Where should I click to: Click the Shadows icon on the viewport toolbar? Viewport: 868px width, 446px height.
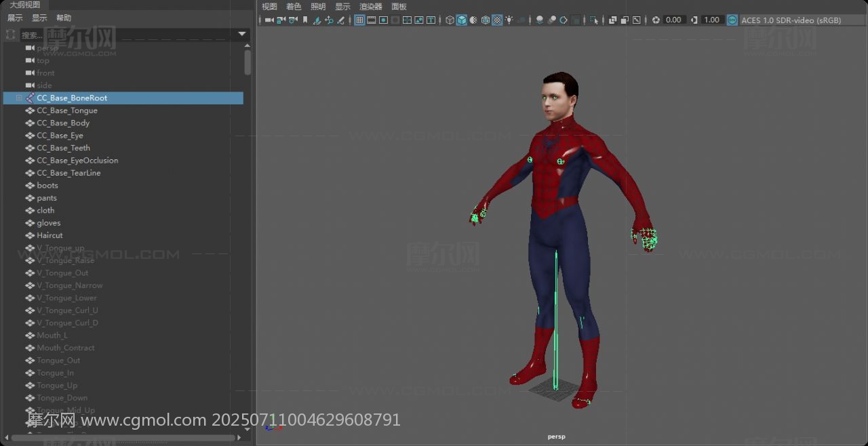pos(521,20)
